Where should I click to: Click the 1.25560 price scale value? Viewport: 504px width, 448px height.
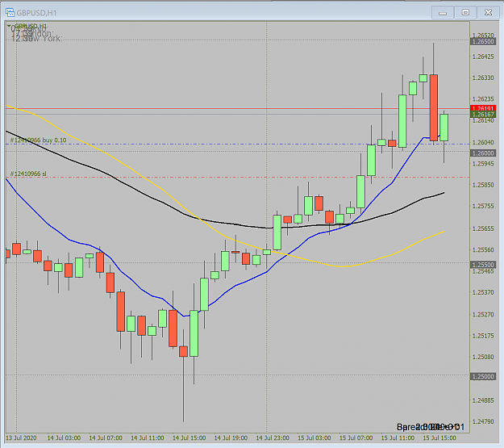483,249
